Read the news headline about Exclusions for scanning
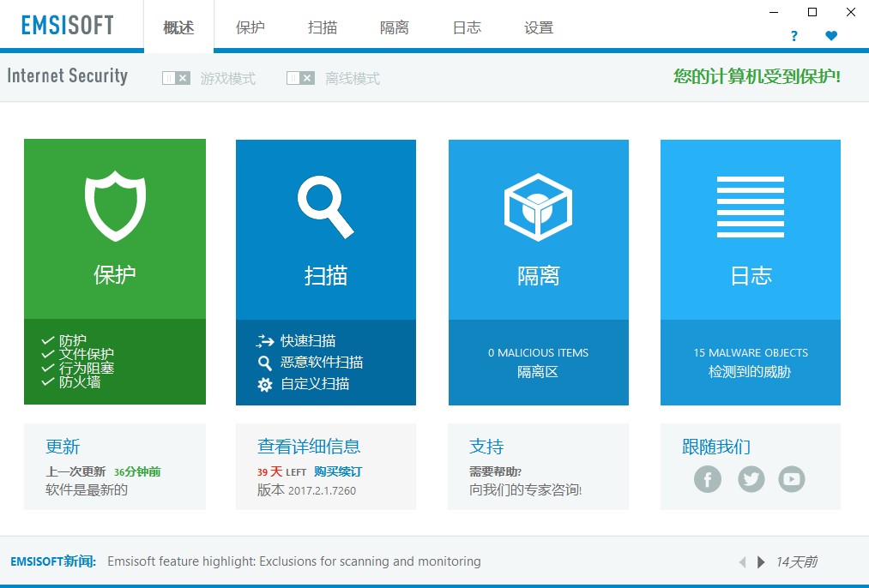 pyautogui.click(x=294, y=561)
